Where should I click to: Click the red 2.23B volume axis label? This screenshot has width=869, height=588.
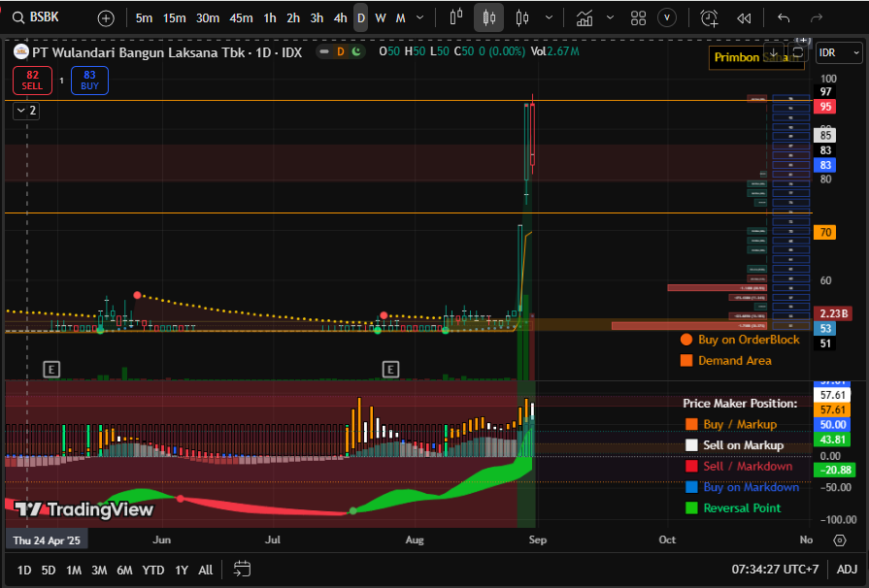coord(834,313)
